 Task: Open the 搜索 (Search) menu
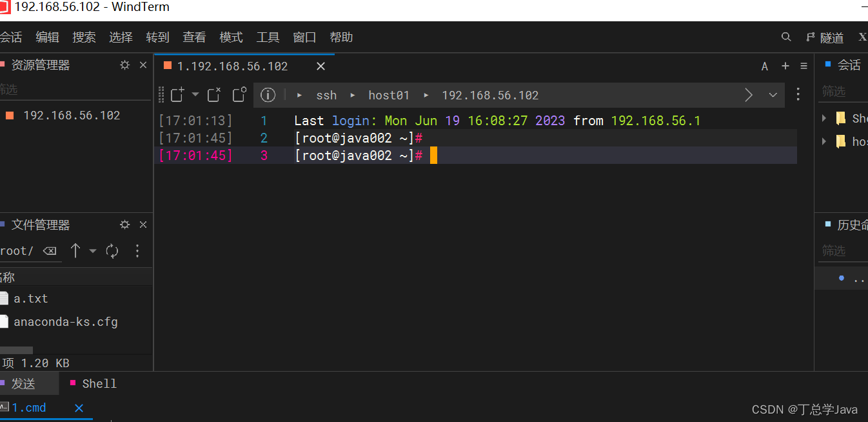pos(84,37)
